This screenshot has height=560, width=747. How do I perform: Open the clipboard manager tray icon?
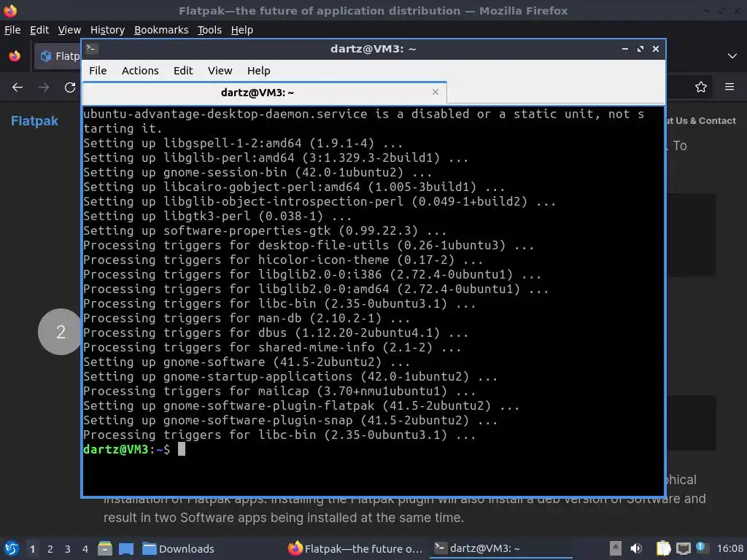663,548
